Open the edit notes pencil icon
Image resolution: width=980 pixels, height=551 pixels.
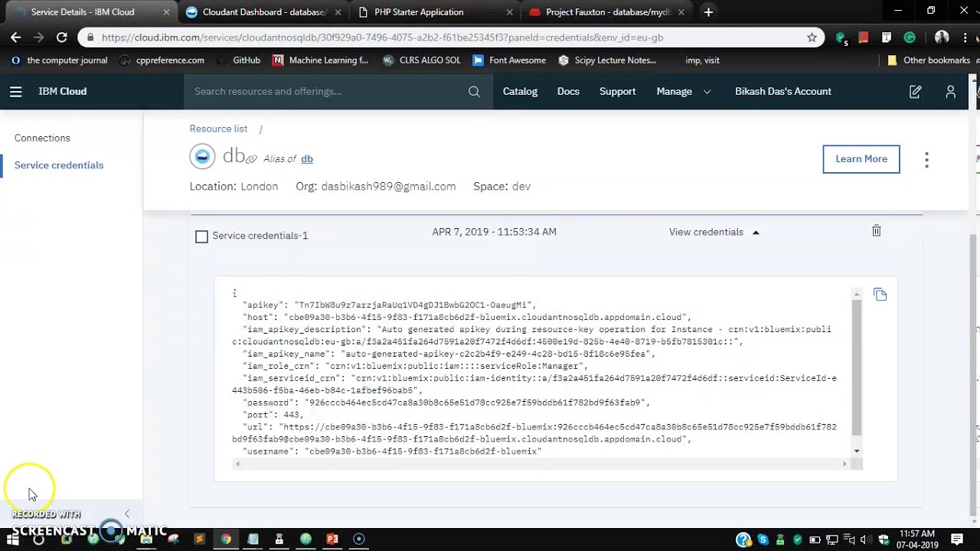point(915,92)
